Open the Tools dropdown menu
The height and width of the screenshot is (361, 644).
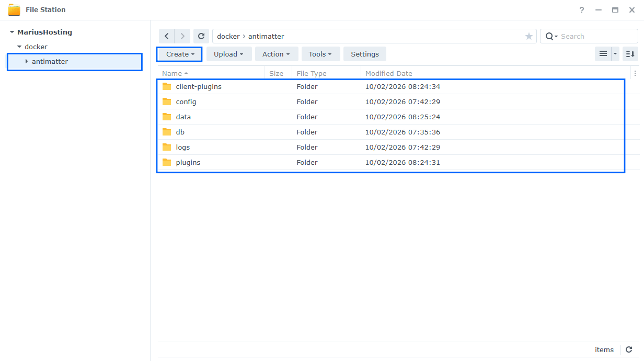tap(321, 54)
